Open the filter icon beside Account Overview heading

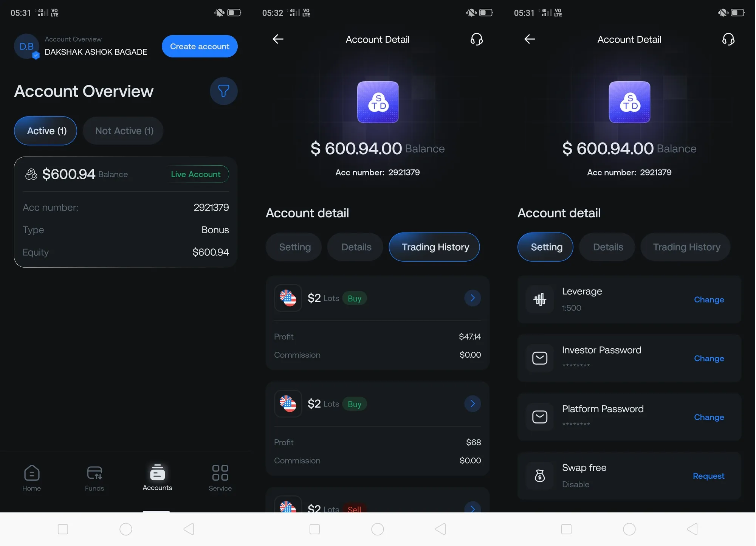point(223,91)
